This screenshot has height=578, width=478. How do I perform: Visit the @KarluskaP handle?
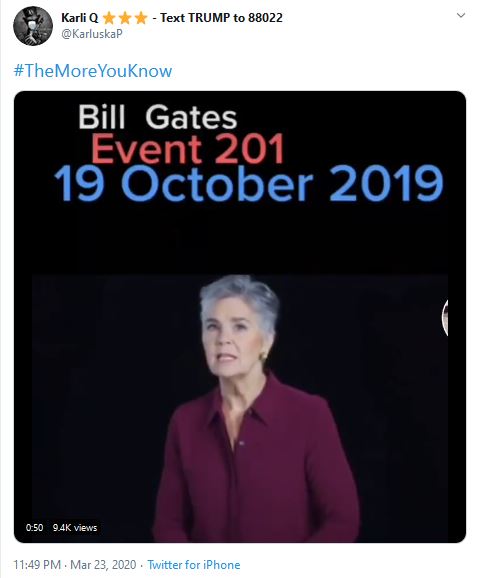(x=92, y=34)
